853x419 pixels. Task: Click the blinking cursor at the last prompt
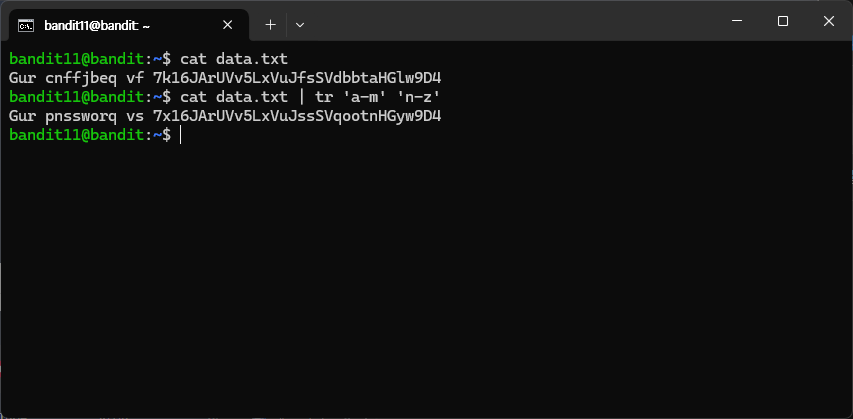[x=180, y=135]
